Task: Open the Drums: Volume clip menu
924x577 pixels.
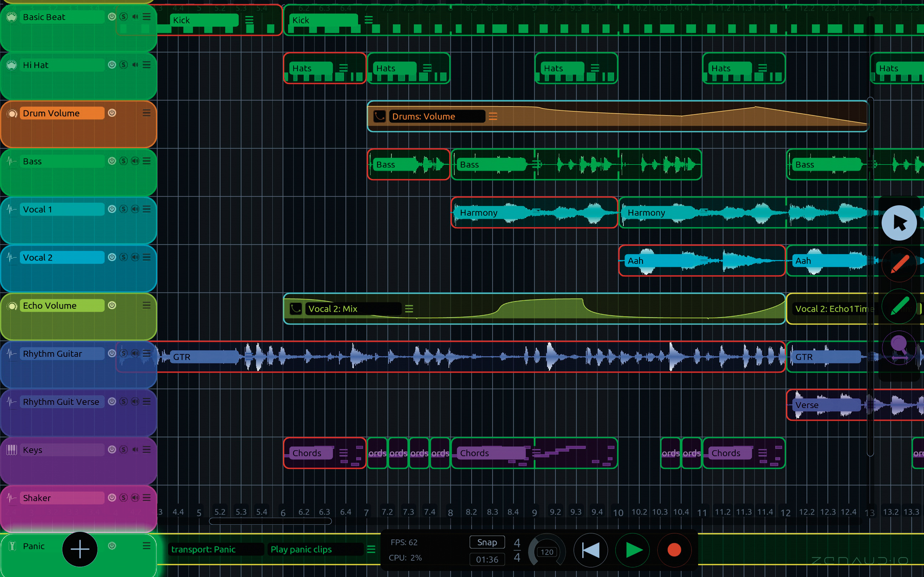Action: coord(493,116)
